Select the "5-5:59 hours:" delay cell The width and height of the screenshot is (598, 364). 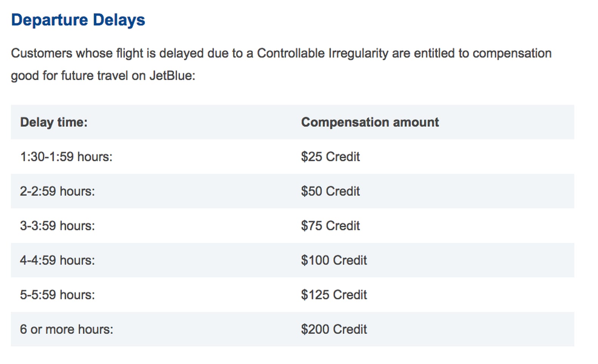pos(57,295)
